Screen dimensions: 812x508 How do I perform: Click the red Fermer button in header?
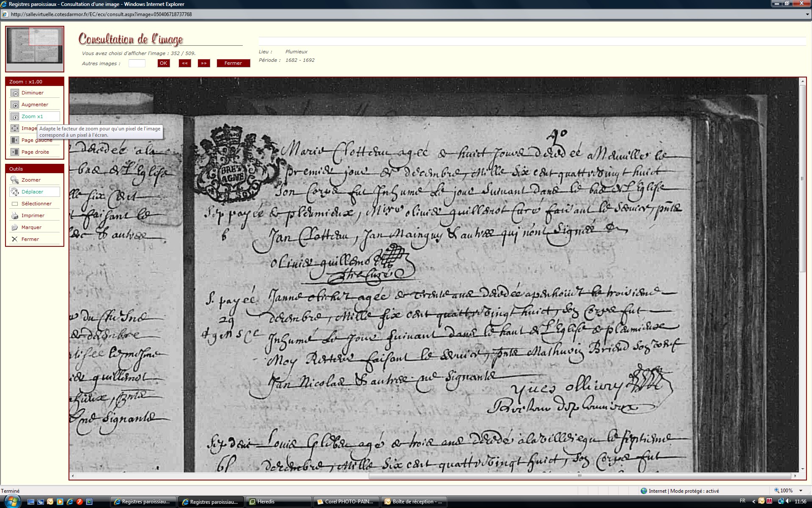233,63
